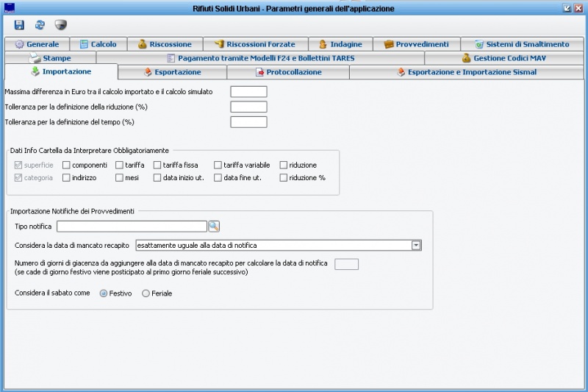Click the Massima differenza in Euro field
588x392 pixels.
click(248, 92)
